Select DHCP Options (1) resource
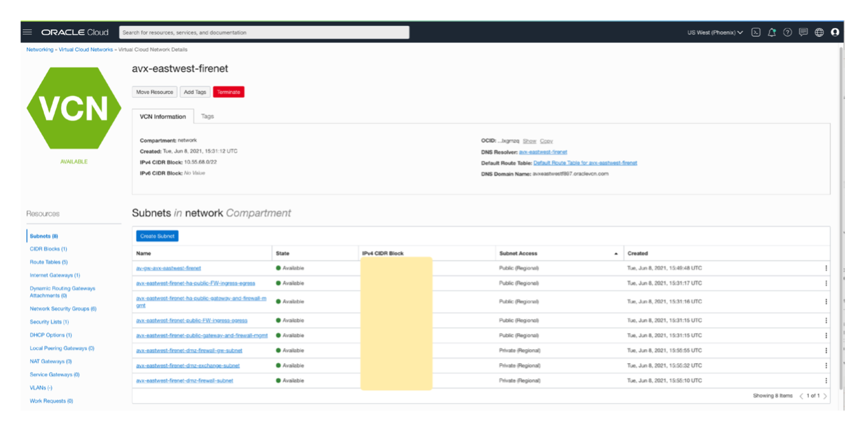This screenshot has height=433, width=868. (x=51, y=335)
